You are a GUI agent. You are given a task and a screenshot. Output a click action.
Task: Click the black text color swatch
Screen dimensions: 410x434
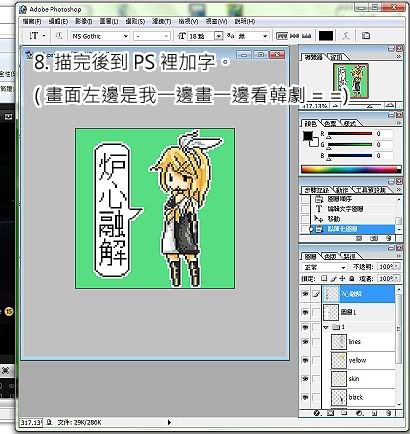point(326,36)
